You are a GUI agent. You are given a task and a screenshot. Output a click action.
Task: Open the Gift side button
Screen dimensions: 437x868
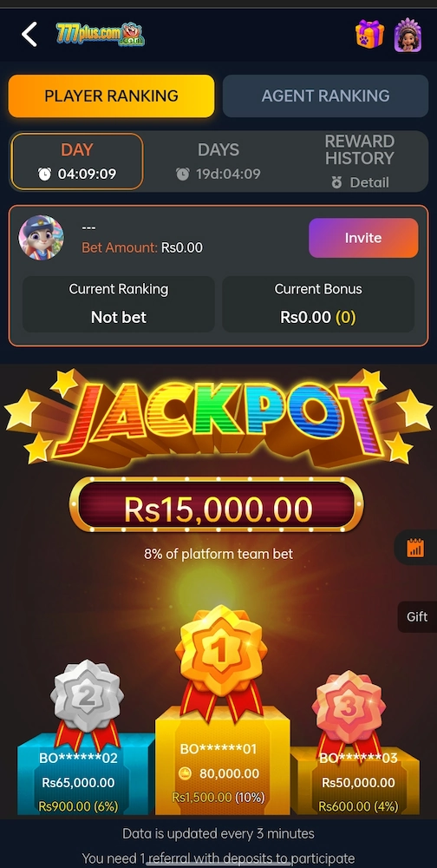[x=417, y=616]
